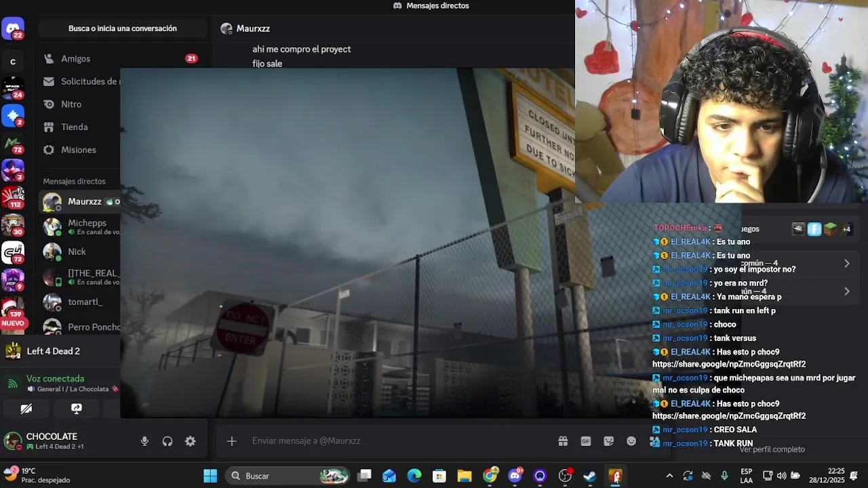The width and height of the screenshot is (868, 488).
Task: Open the server icon with badge 3
Action: [x=13, y=170]
